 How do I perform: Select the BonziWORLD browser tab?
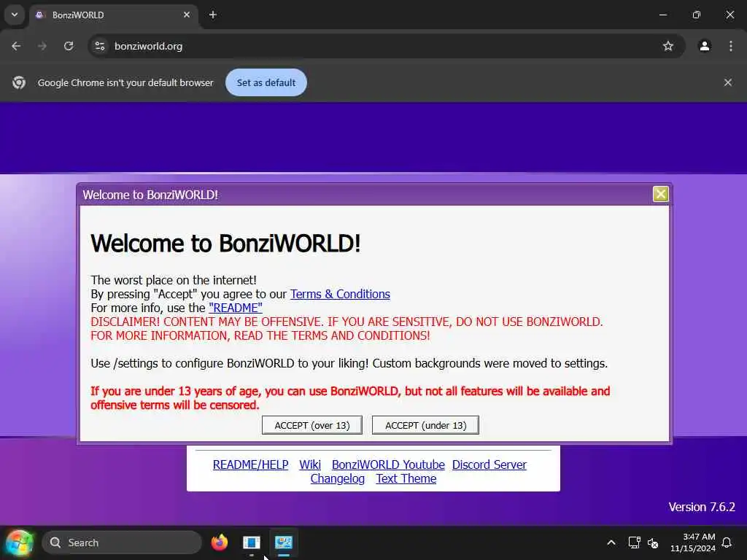[114, 15]
